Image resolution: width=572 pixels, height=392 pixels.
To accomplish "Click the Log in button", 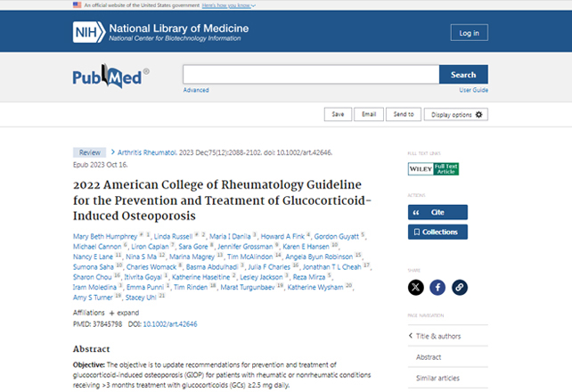I will pyautogui.click(x=470, y=33).
